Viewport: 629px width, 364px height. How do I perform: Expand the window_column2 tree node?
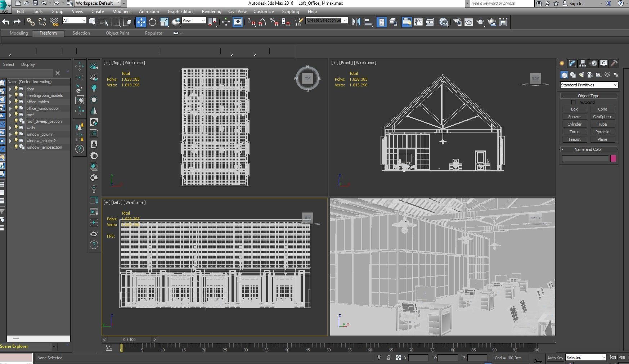point(10,141)
